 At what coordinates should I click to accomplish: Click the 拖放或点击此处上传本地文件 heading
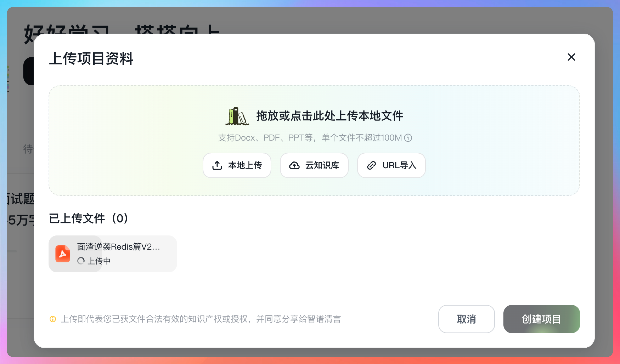tap(329, 116)
